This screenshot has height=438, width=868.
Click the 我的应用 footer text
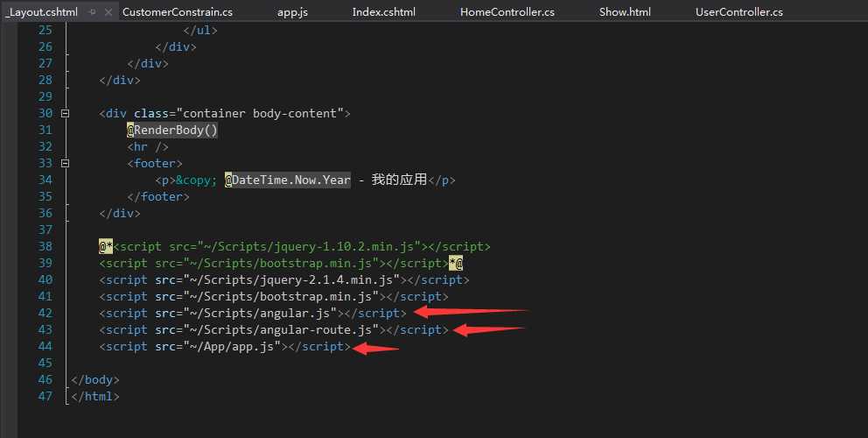coord(399,179)
